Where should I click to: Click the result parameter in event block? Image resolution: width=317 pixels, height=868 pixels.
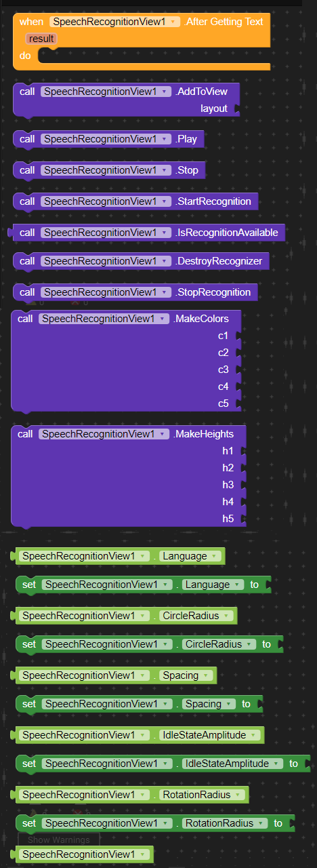click(41, 39)
